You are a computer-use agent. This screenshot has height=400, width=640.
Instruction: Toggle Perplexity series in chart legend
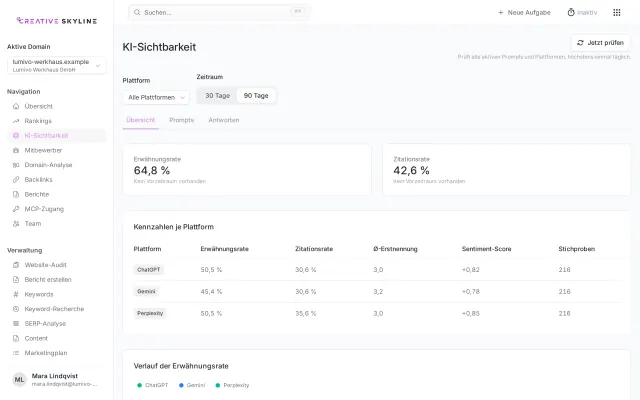[232, 385]
